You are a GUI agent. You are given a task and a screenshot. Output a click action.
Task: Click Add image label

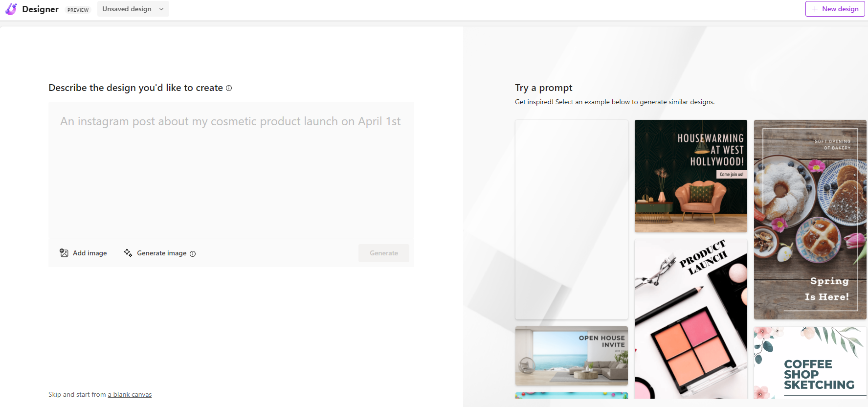coord(90,253)
